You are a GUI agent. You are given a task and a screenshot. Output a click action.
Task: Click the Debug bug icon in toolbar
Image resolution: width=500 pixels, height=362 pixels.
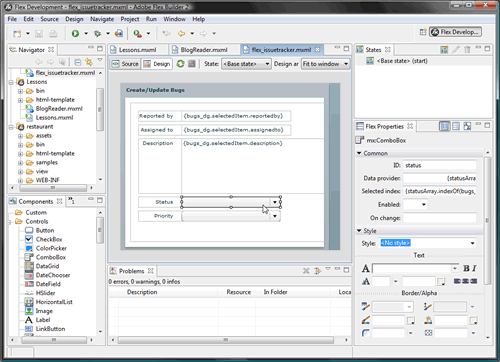coord(97,33)
